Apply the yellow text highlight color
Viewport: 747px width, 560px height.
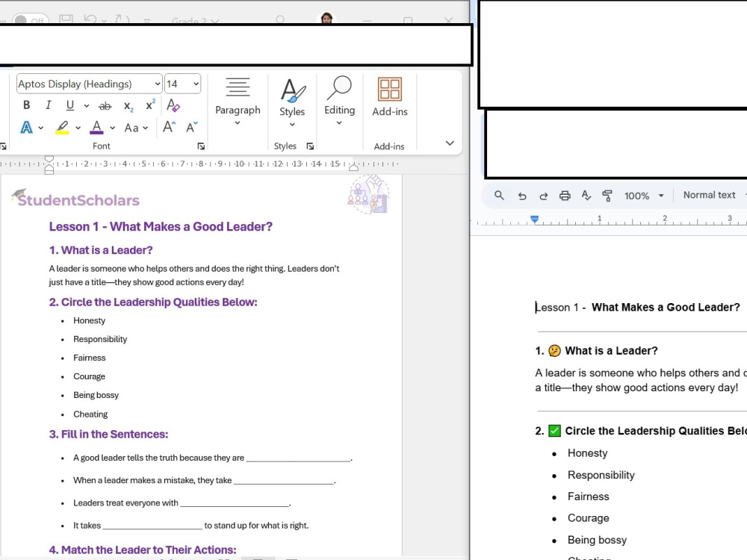62,127
